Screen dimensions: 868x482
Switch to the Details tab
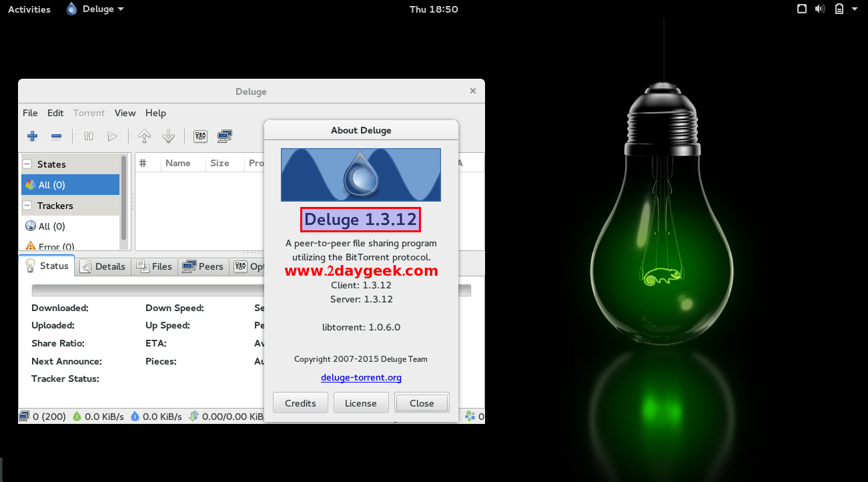103,266
